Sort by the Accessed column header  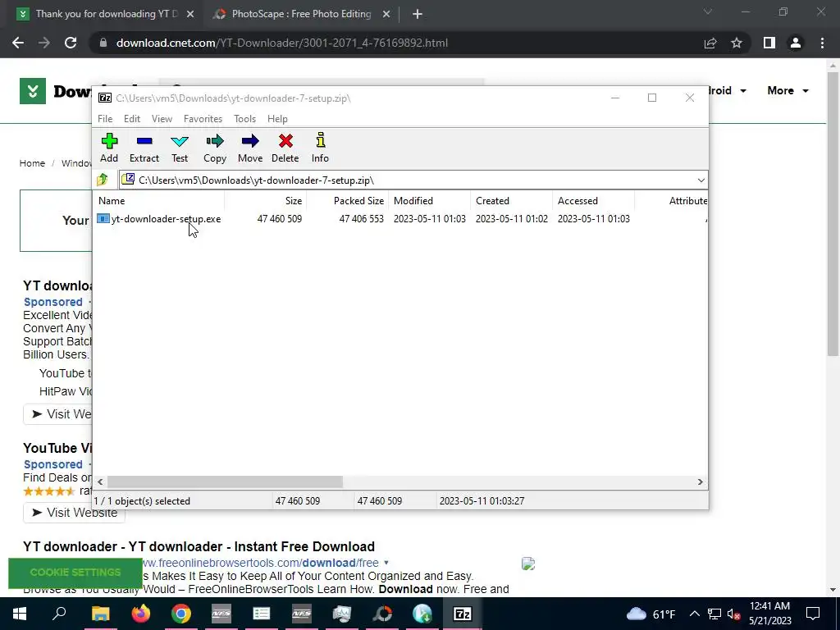point(594,201)
